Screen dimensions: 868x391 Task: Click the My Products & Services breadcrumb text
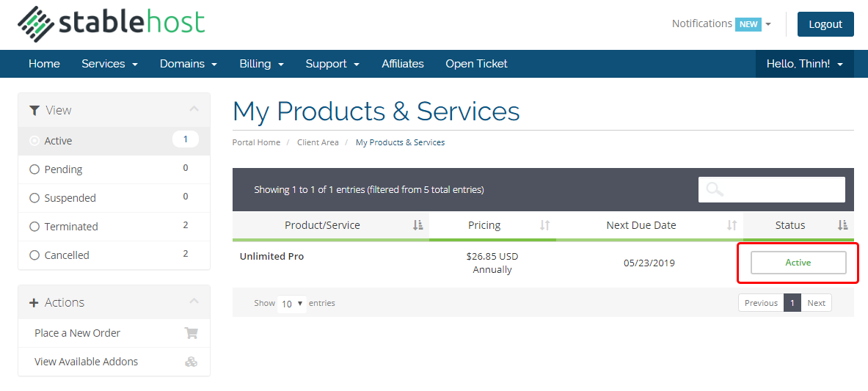(x=400, y=142)
